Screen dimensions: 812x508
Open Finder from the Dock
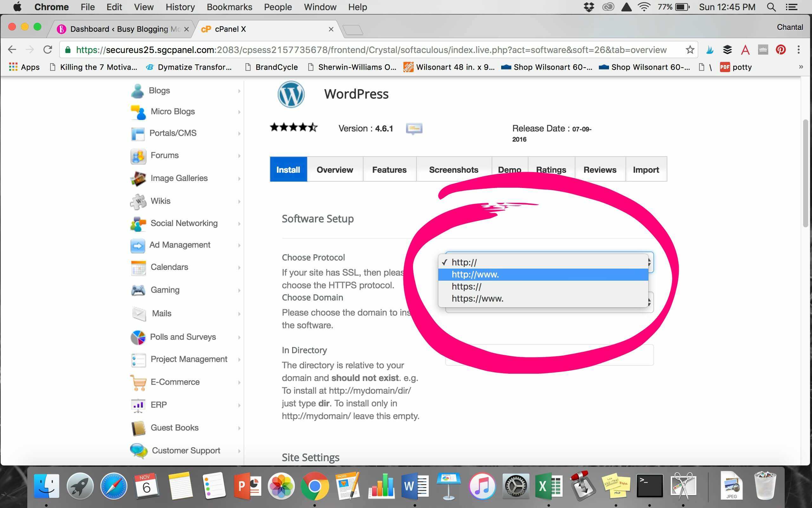tap(46, 486)
